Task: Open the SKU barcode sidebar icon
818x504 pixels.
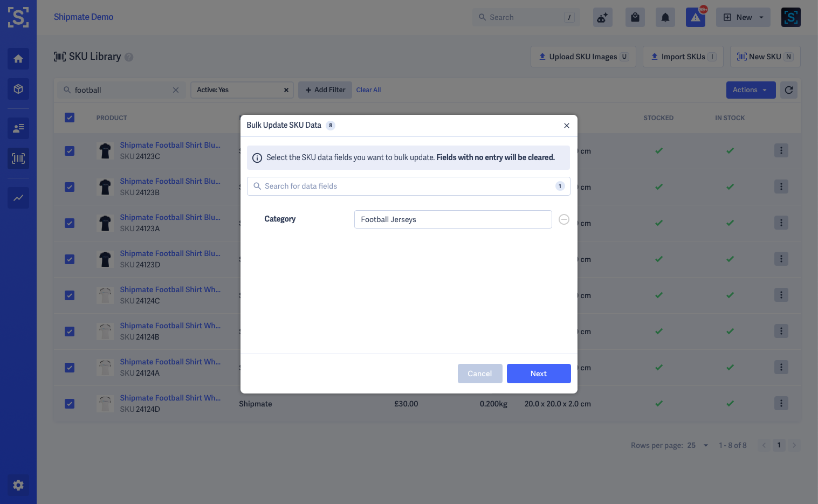Action: tap(18, 158)
